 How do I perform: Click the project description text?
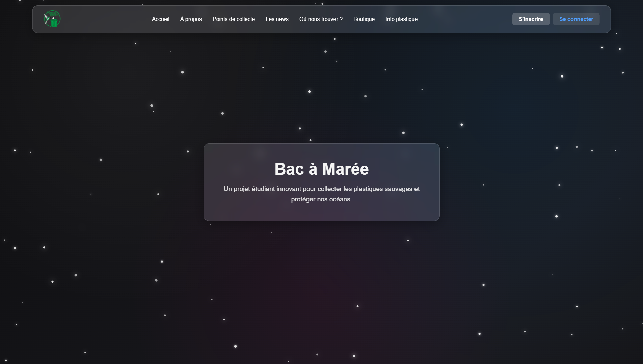[321, 194]
